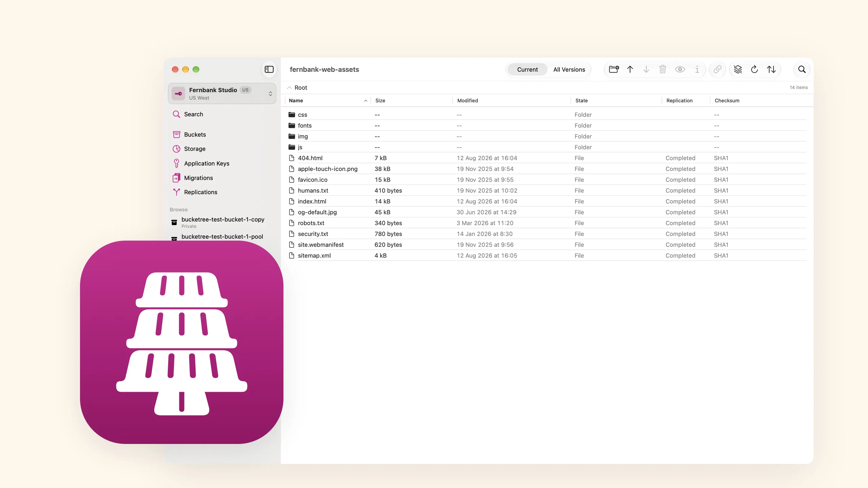
Task: Click the Buckets sidebar icon
Action: pyautogui.click(x=176, y=135)
